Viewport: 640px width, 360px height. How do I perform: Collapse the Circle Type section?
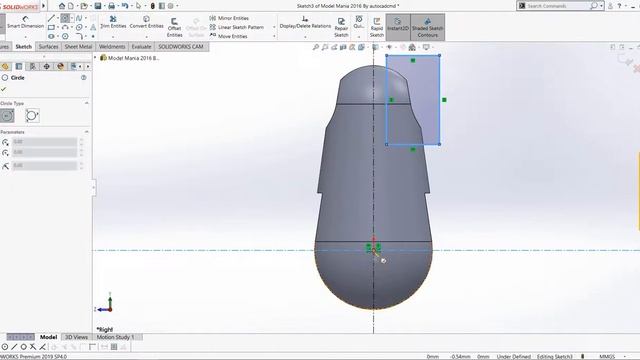[87, 103]
